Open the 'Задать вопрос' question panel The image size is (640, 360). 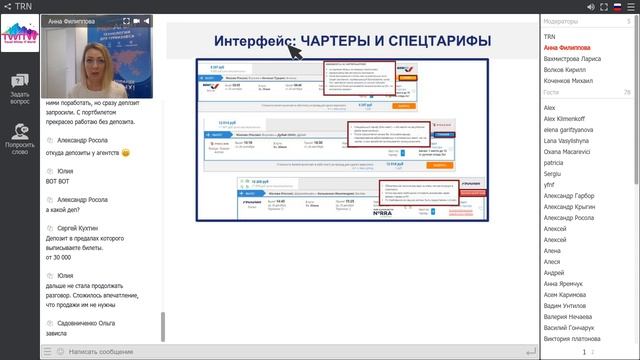click(20, 89)
